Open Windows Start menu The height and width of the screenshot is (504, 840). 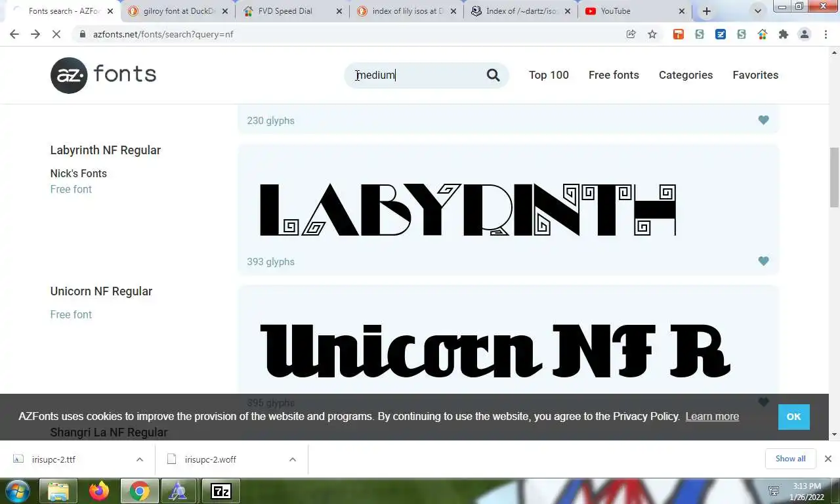tap(18, 491)
